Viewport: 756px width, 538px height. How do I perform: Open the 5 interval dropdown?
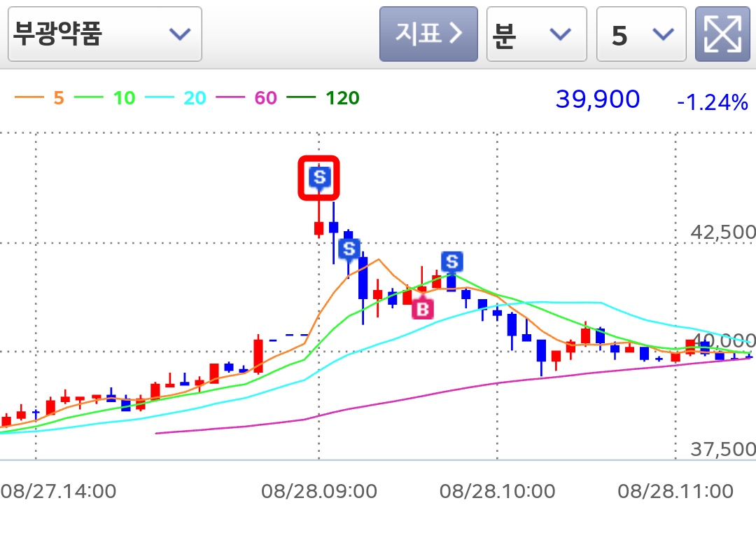(x=641, y=34)
